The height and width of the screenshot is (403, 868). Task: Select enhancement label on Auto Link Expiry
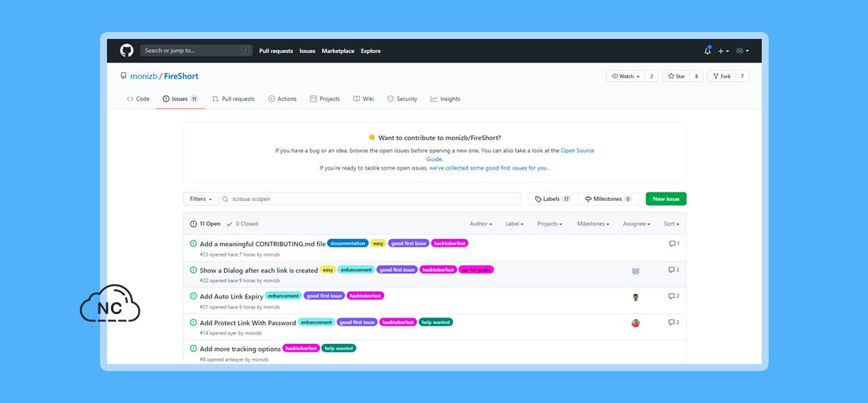point(283,296)
